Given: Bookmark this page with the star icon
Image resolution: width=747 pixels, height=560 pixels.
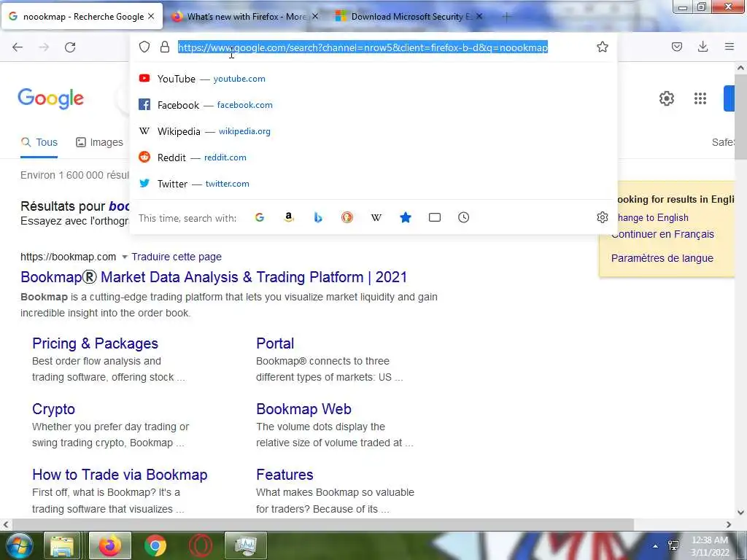Looking at the screenshot, I should [x=602, y=47].
